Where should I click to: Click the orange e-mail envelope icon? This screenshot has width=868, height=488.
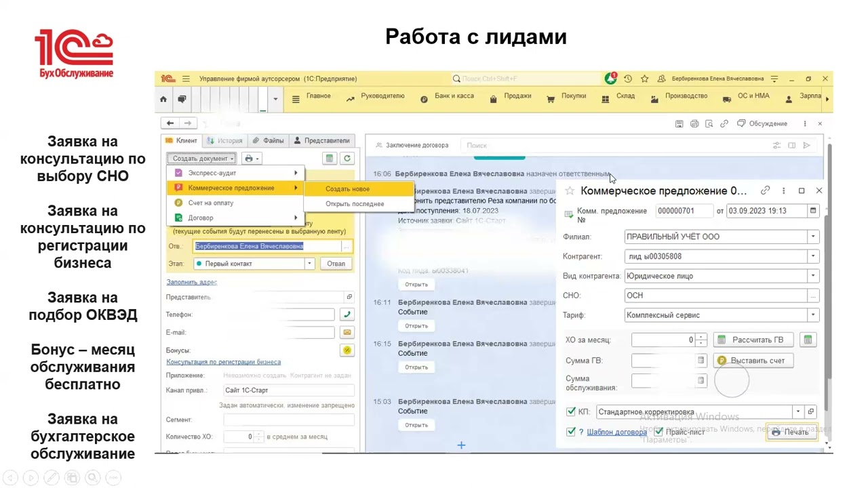pyautogui.click(x=347, y=333)
